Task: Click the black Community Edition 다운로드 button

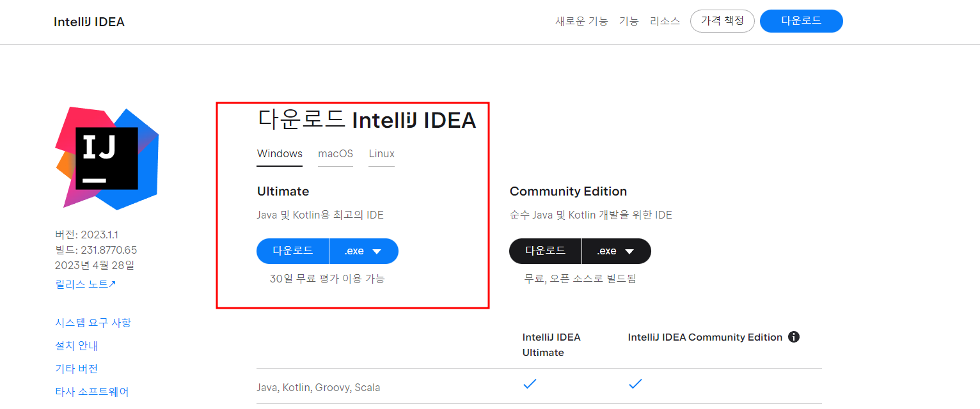Action: [x=546, y=251]
